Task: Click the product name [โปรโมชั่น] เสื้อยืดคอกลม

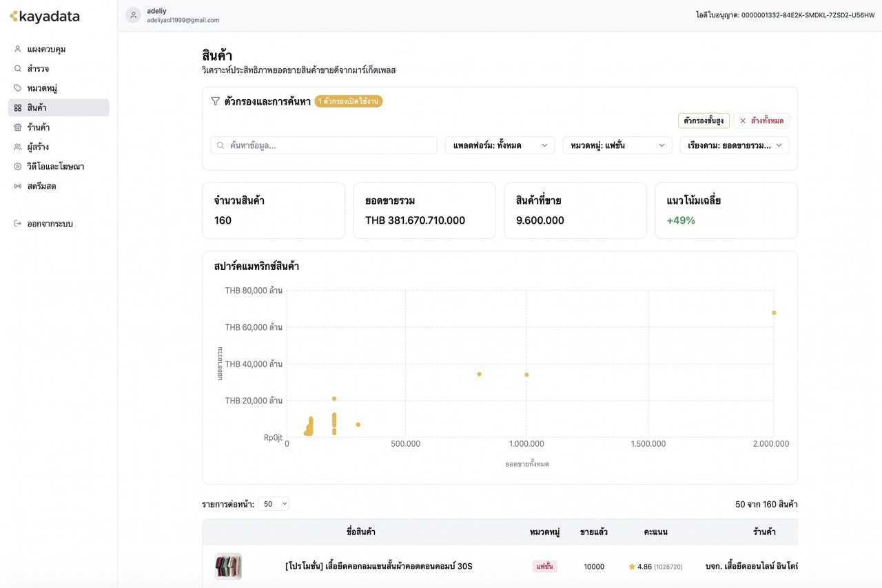Action: coord(378,567)
